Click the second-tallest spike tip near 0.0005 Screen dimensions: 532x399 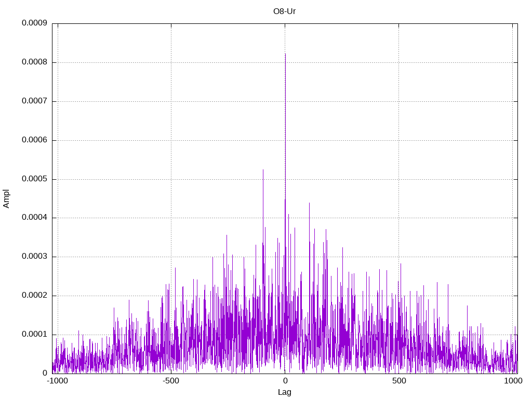click(263, 170)
